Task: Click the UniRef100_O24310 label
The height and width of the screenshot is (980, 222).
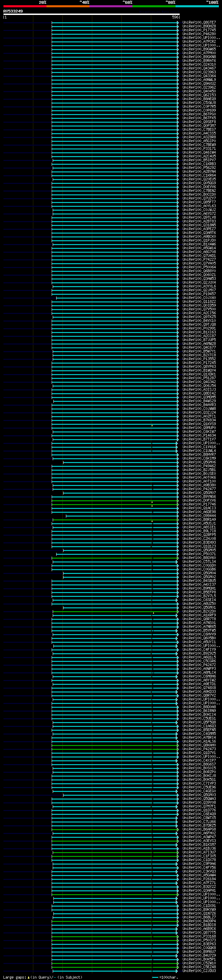Action: [199, 65]
